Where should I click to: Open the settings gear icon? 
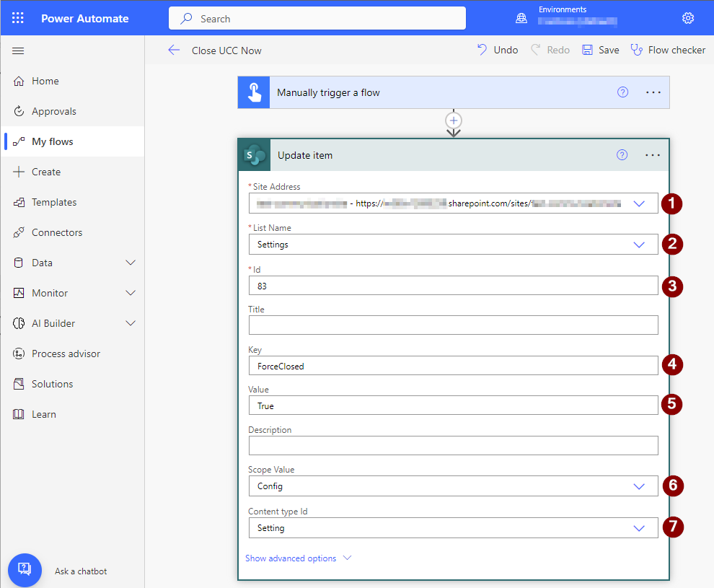(x=687, y=18)
